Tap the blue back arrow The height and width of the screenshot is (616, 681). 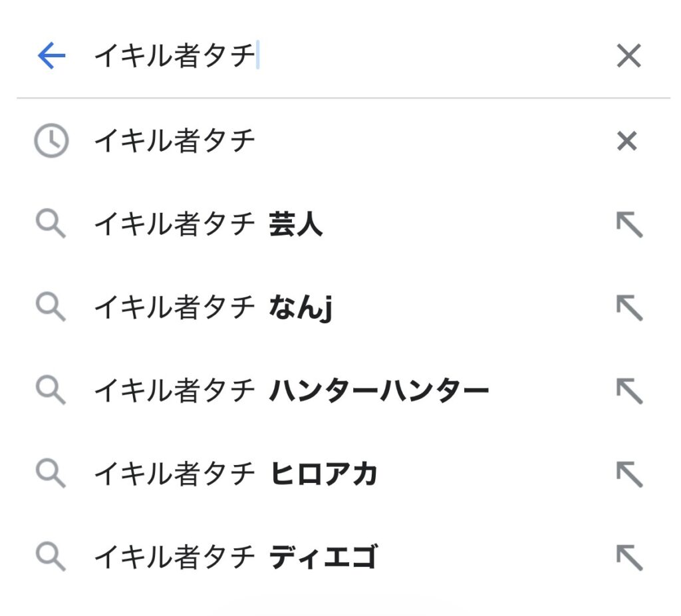[51, 57]
